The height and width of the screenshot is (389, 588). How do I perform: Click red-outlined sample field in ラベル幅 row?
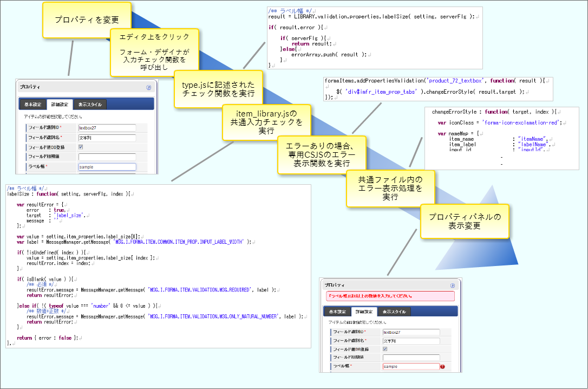[x=411, y=366]
